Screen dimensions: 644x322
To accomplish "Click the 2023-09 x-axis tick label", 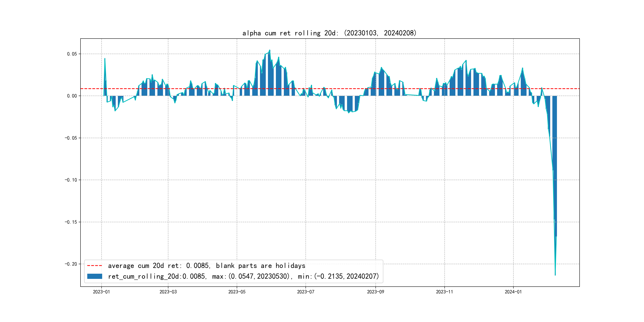I will 375,292.
